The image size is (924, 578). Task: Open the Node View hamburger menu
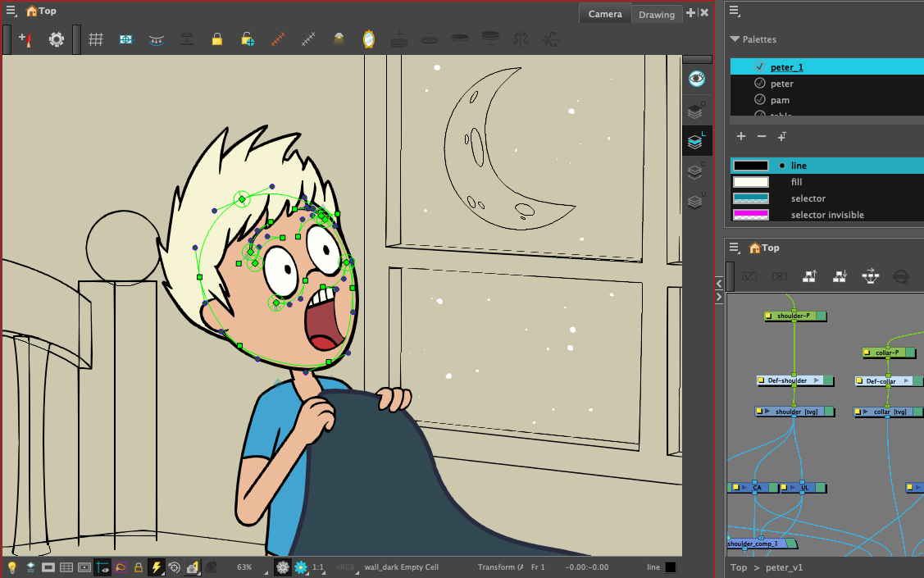click(x=734, y=247)
